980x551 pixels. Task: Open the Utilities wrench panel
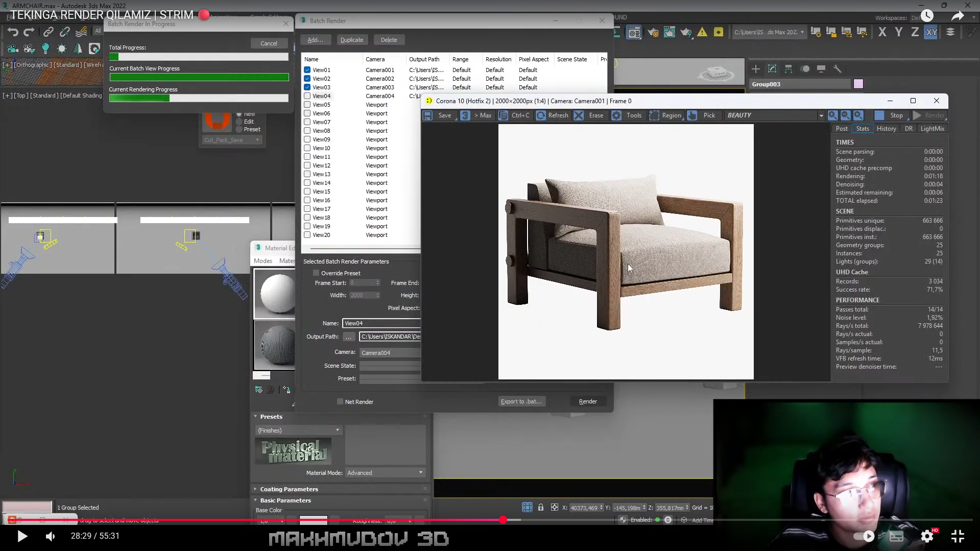[838, 69]
